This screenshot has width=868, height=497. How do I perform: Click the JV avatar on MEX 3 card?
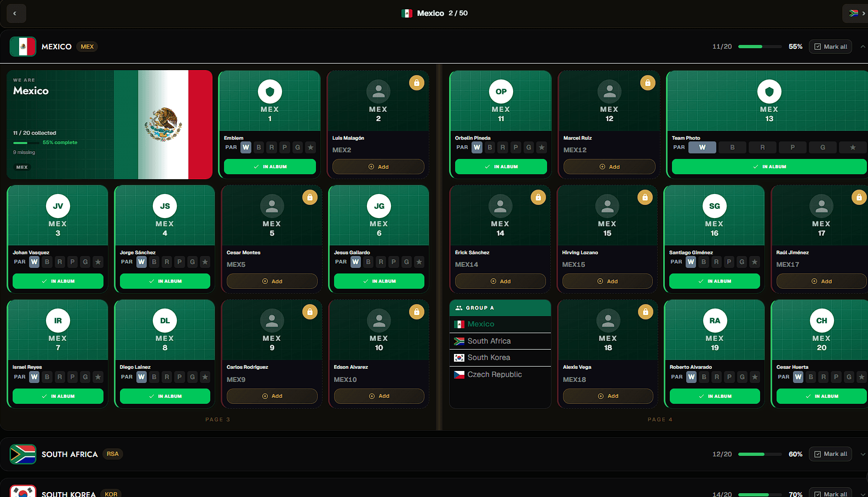pyautogui.click(x=58, y=206)
